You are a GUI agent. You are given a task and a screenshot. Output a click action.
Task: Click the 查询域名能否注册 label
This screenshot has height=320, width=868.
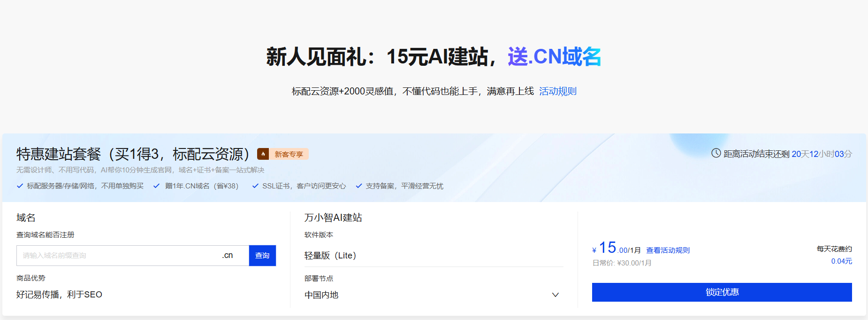[x=46, y=235]
